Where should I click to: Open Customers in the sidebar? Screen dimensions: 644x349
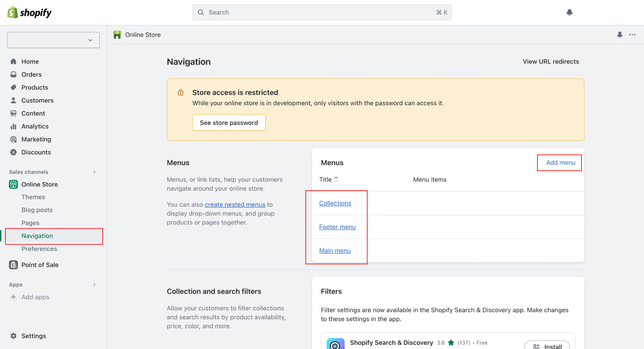[37, 100]
